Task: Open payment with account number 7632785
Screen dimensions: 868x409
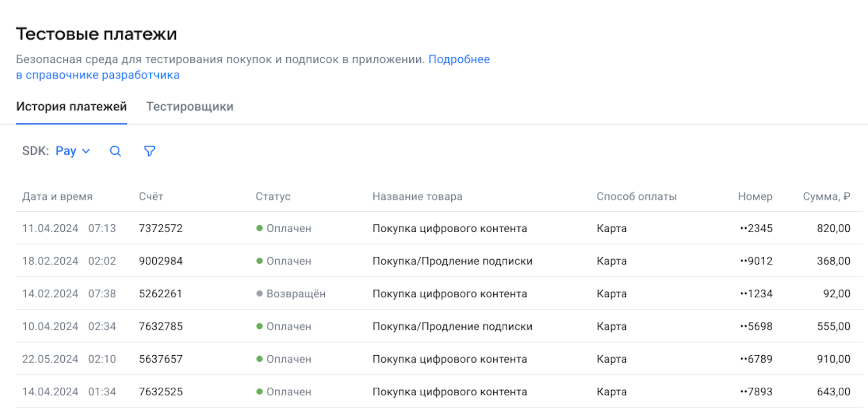Action: point(161,327)
